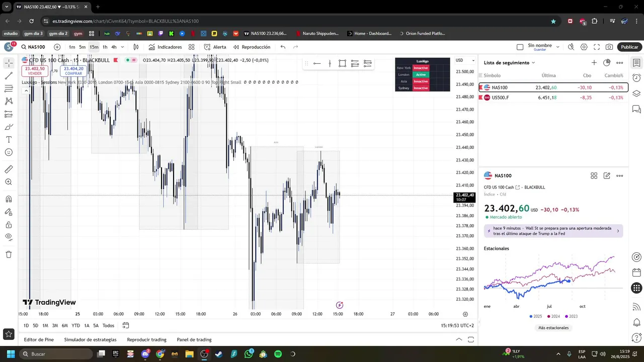The width and height of the screenshot is (644, 362).
Task: Open timezone selector 15:19:53 UTC+2
Action: coord(457,325)
